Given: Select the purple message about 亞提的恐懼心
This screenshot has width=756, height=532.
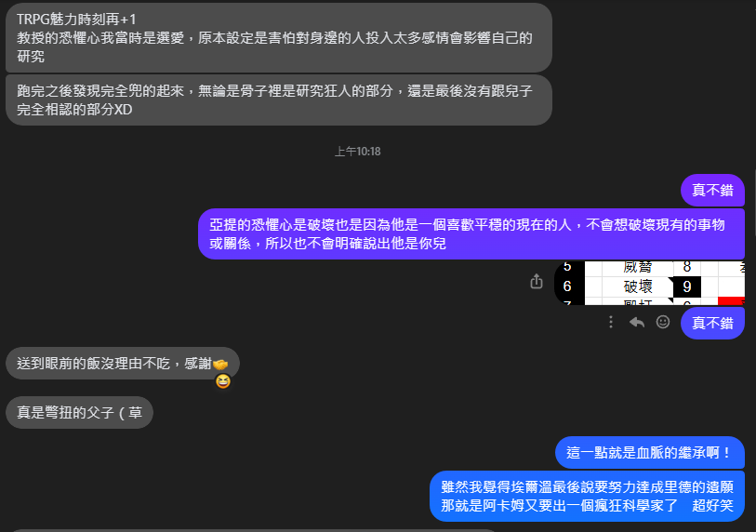Looking at the screenshot, I should click(x=471, y=234).
